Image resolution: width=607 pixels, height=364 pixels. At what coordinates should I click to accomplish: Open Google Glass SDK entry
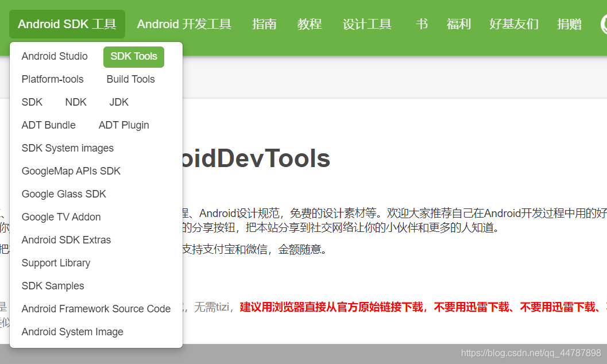(64, 194)
